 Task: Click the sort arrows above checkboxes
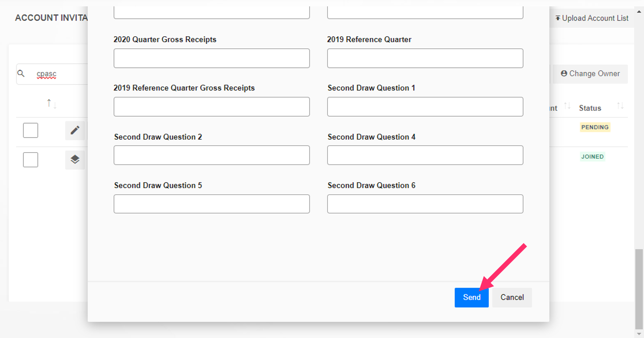point(51,104)
